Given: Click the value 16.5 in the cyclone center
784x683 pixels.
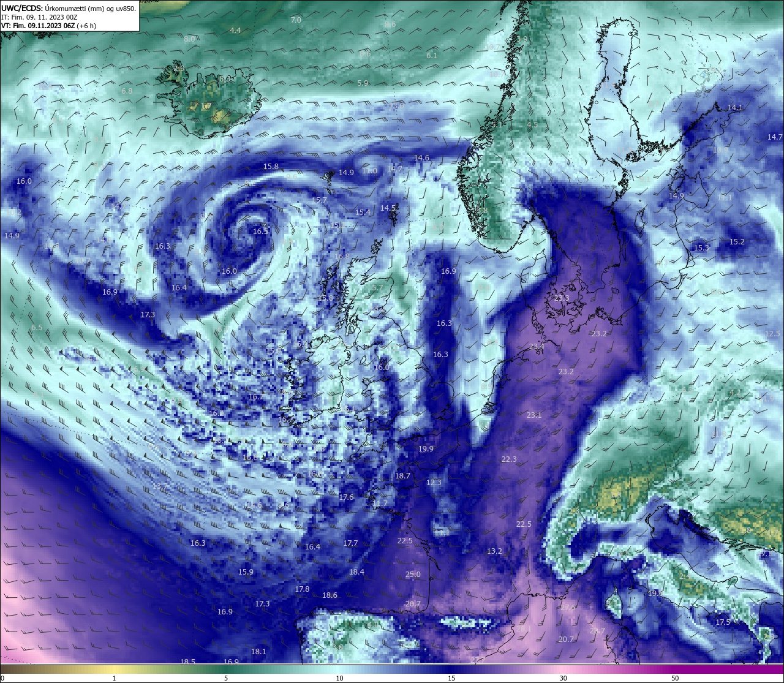Looking at the screenshot, I should point(261,231).
